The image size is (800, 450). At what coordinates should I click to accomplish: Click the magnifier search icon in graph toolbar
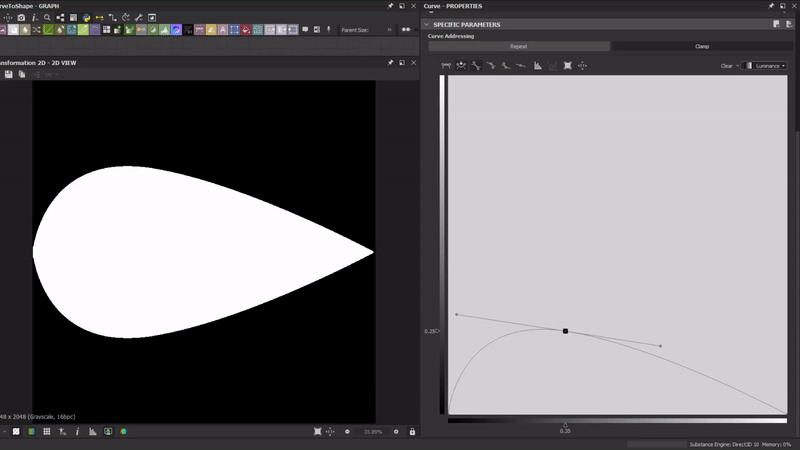click(47, 18)
